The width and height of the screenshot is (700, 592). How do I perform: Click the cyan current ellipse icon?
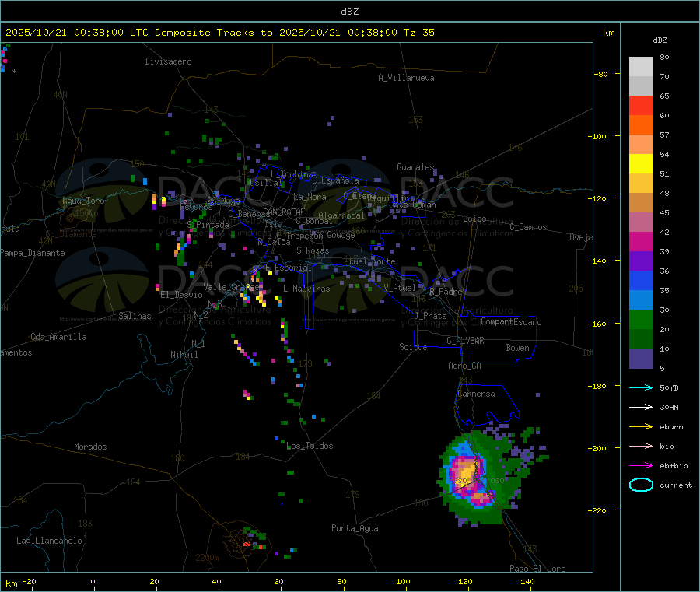pos(641,485)
